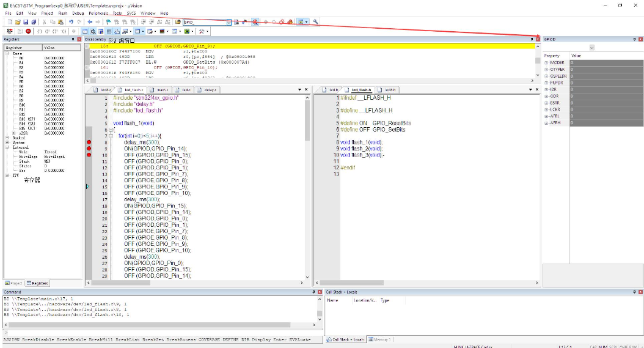Image resolution: width=644 pixels, height=348 pixels.
Task: Click the led_flash.c vertical scrollbar thumb
Action: pyautogui.click(x=307, y=120)
